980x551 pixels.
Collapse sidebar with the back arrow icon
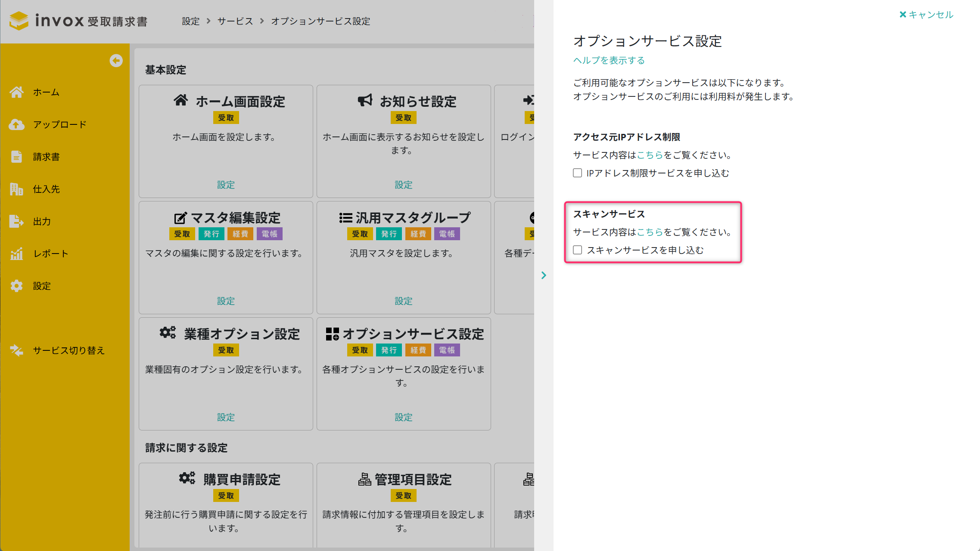(116, 61)
